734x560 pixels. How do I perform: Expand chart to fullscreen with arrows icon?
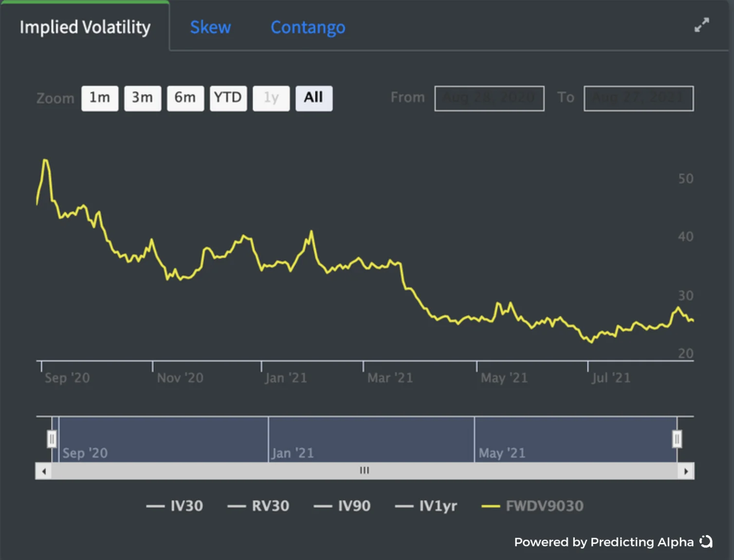point(701,25)
